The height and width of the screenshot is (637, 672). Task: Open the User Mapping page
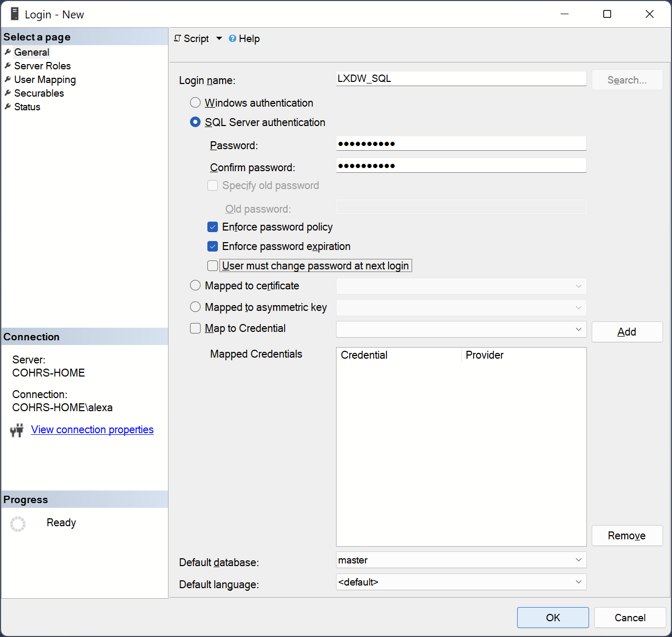tap(45, 79)
